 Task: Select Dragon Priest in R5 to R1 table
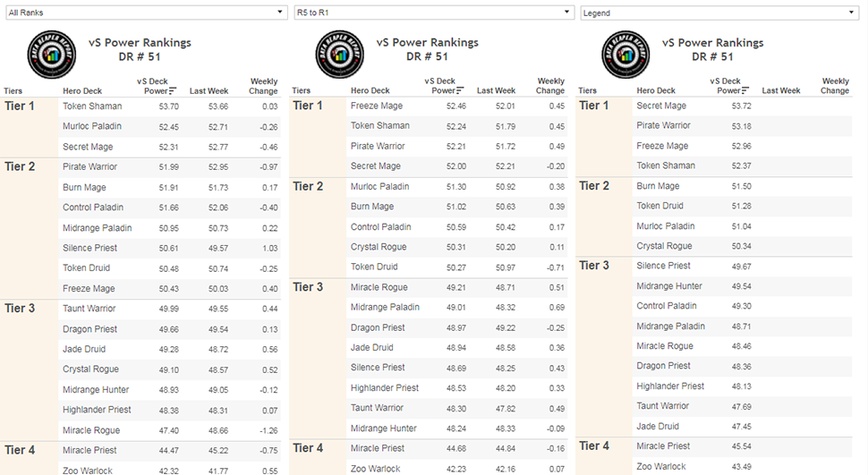378,327
